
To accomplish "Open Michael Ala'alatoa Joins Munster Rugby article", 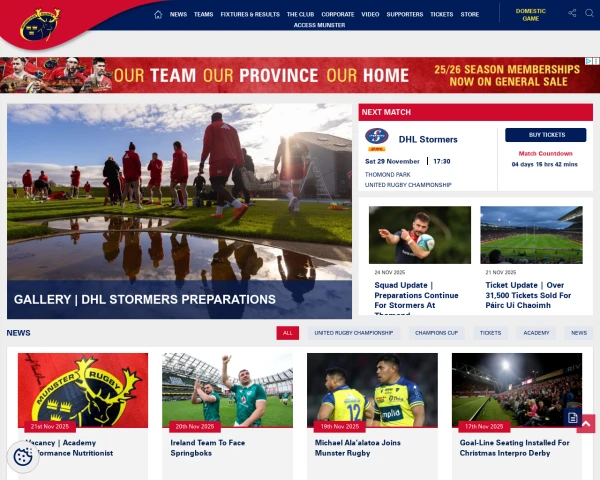I will pyautogui.click(x=357, y=448).
